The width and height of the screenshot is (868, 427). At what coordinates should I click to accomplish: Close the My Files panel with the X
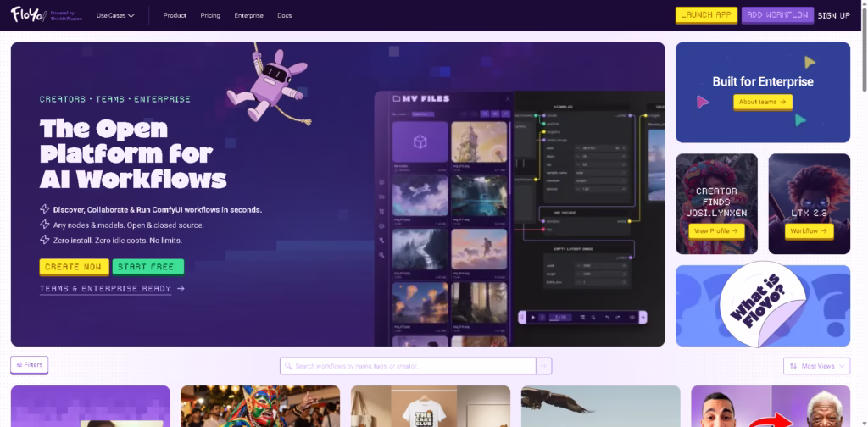pyautogui.click(x=507, y=99)
